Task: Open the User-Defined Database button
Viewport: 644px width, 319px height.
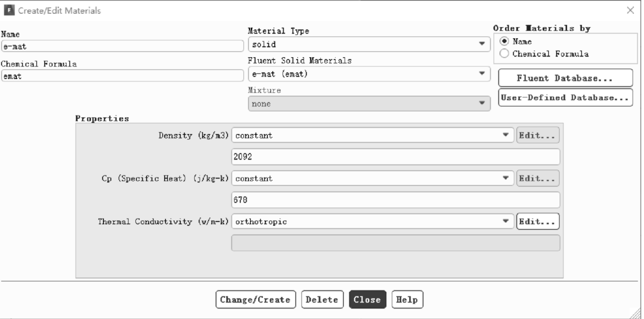Action: point(565,97)
